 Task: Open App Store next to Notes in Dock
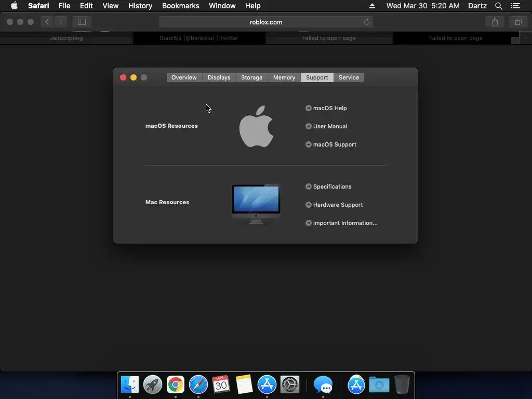point(267,384)
